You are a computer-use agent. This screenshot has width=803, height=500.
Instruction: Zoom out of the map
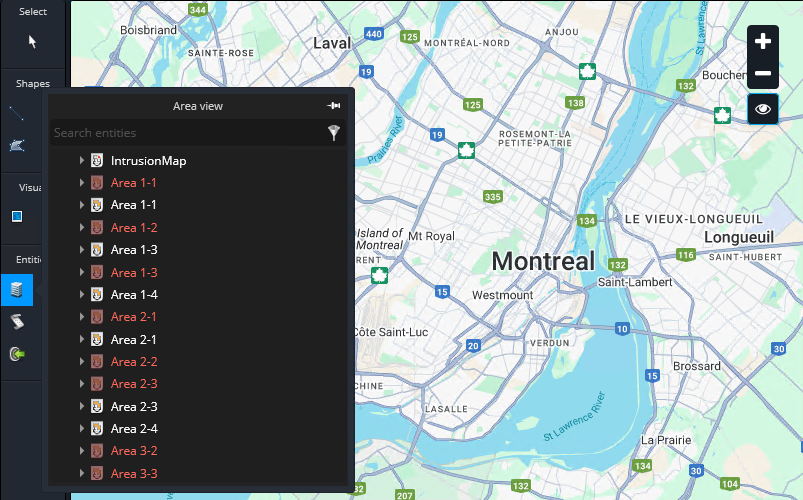(x=763, y=74)
